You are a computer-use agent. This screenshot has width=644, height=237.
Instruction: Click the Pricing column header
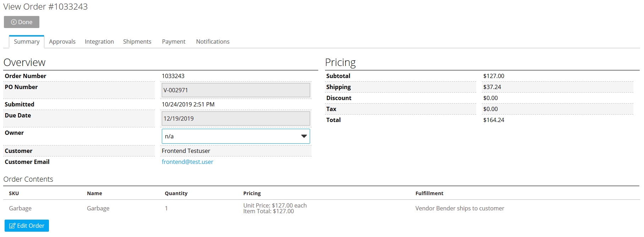click(x=252, y=193)
